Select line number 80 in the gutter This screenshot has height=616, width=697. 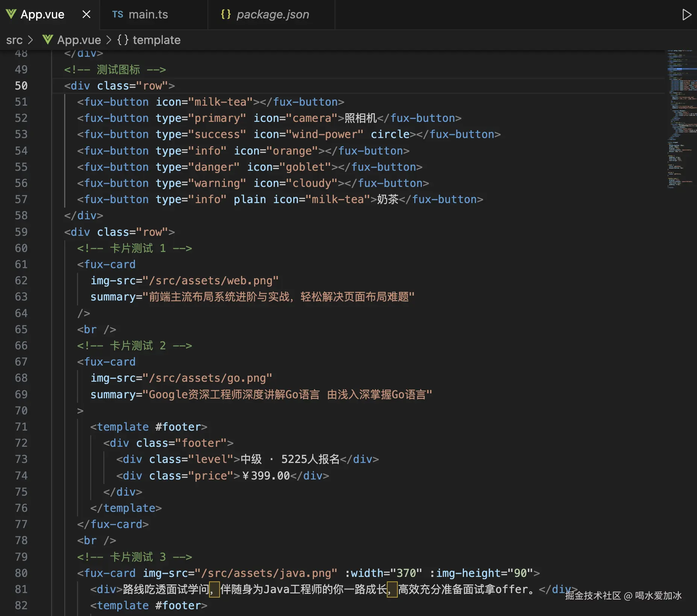pyautogui.click(x=21, y=573)
